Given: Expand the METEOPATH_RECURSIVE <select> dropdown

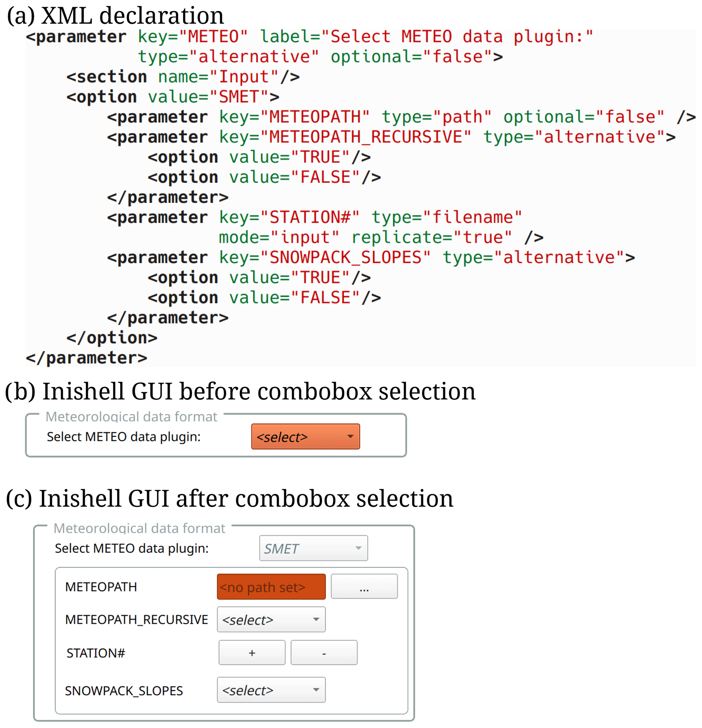Looking at the screenshot, I should pos(271,620).
